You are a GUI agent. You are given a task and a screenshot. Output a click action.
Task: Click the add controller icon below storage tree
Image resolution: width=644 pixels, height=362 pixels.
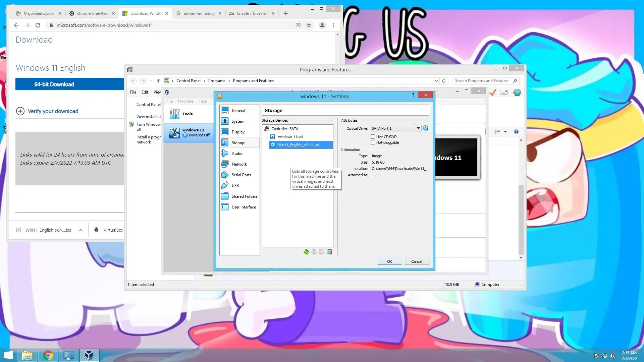[x=306, y=252]
